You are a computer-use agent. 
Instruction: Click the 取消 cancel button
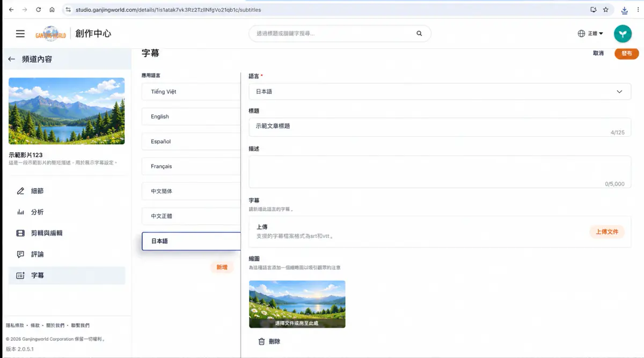click(598, 53)
